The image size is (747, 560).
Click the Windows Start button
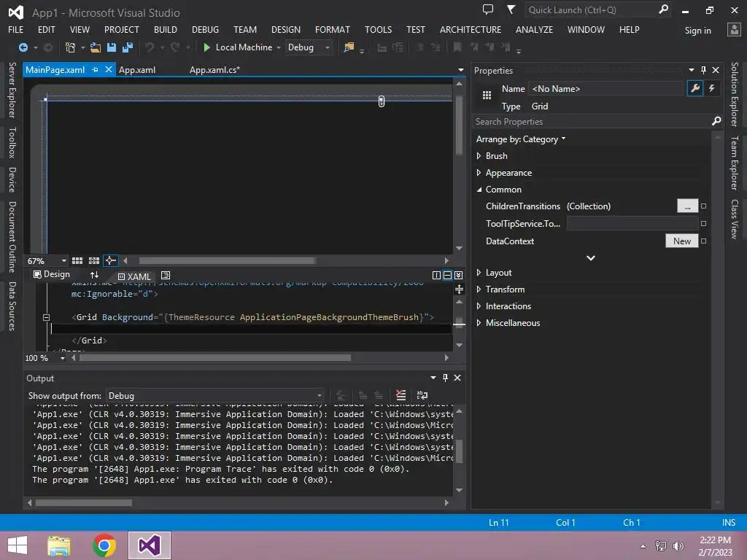[18, 545]
